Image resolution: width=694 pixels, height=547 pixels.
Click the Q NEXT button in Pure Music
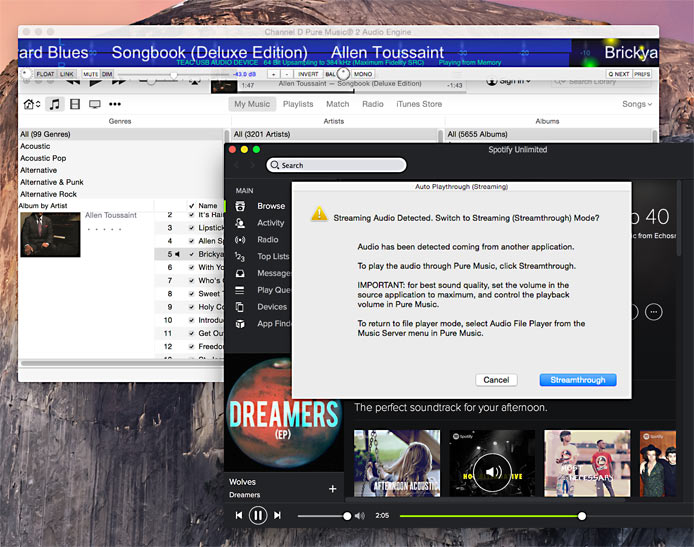(x=618, y=74)
